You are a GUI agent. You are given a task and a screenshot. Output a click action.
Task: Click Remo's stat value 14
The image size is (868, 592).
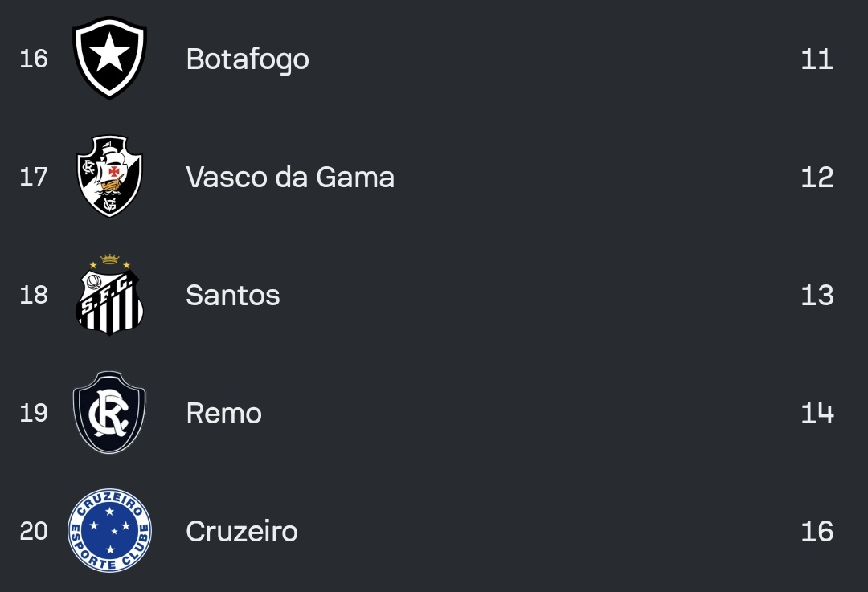tap(817, 413)
